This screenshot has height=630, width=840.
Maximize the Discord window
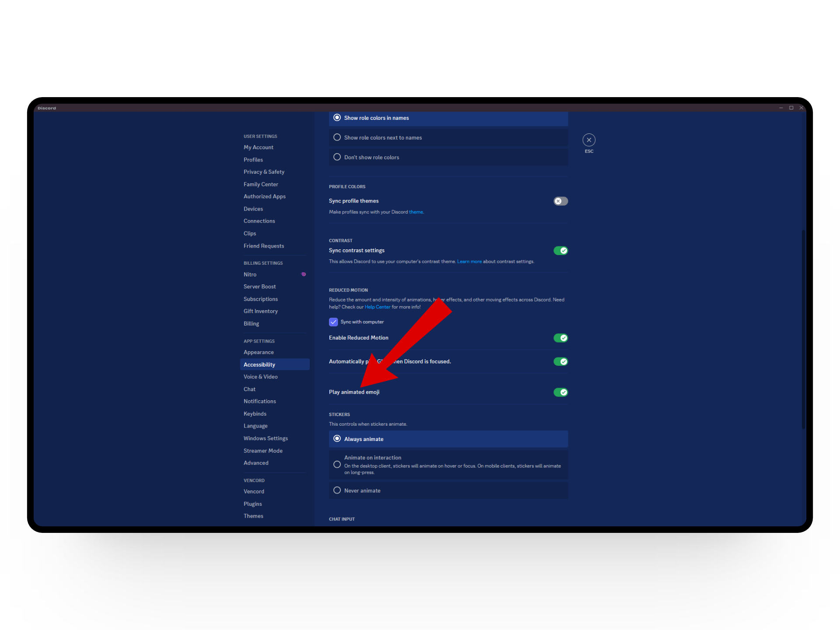tap(791, 108)
